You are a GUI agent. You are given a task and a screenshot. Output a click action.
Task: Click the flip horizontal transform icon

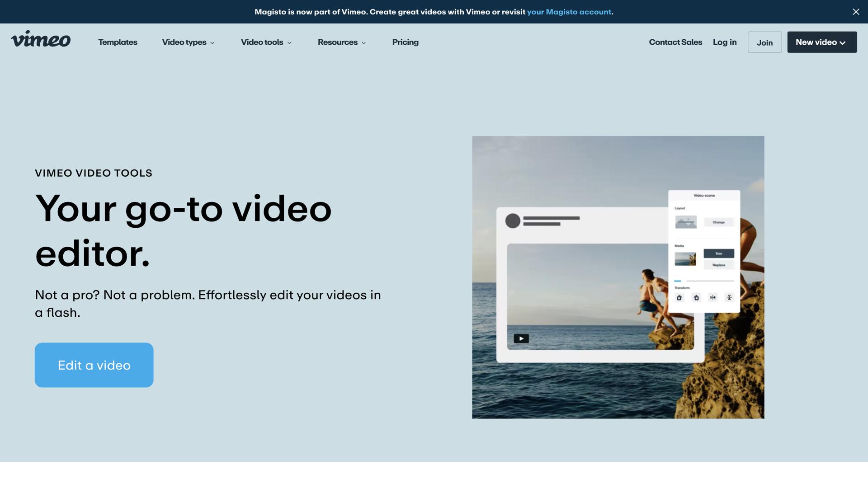pos(713,298)
